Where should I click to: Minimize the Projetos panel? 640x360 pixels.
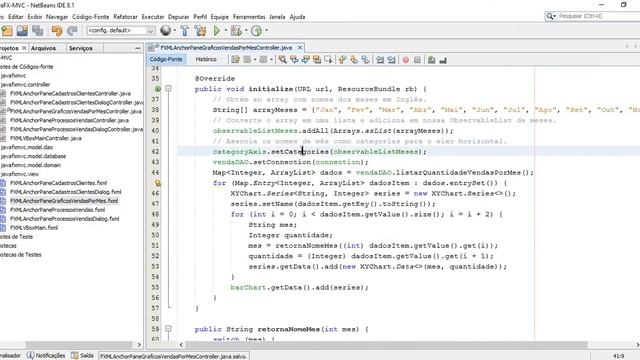[x=138, y=48]
